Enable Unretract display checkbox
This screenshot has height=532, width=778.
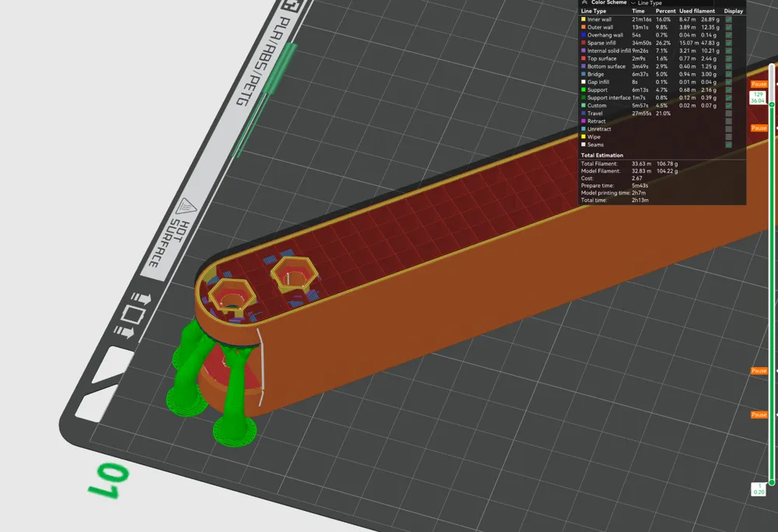point(728,129)
